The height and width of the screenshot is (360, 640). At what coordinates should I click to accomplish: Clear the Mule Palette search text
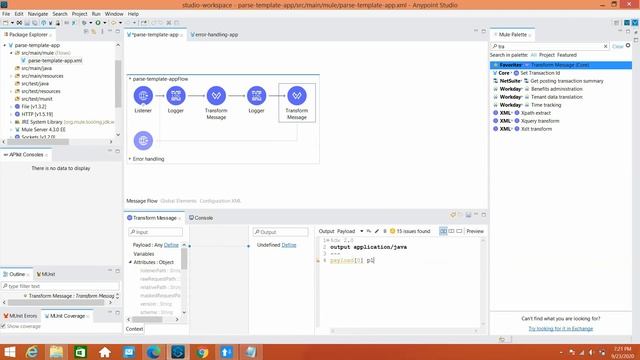(605, 47)
